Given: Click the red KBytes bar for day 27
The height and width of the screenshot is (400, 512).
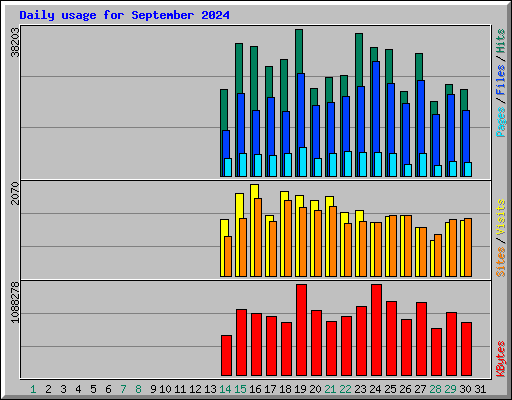Looking at the screenshot, I should [x=421, y=339].
